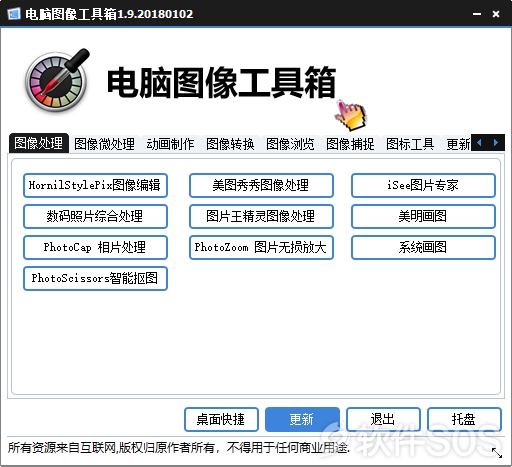Click the pointing hand cursor graphic
The height and width of the screenshot is (467, 512).
point(351,115)
